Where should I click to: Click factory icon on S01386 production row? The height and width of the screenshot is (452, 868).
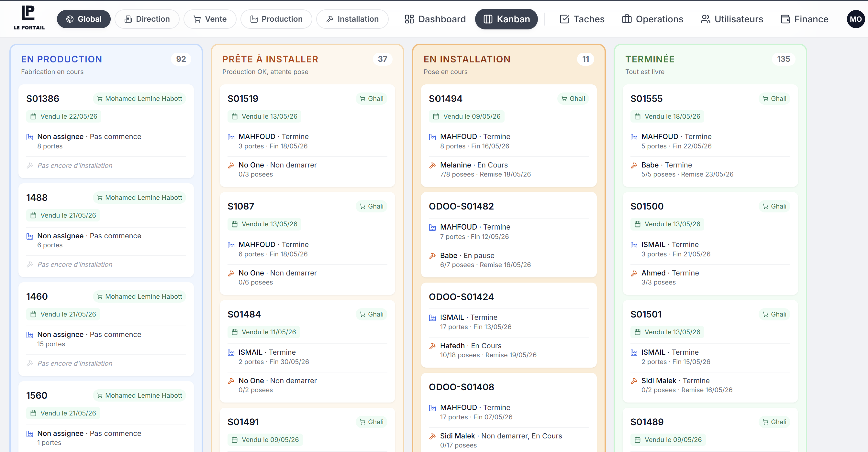(x=30, y=137)
